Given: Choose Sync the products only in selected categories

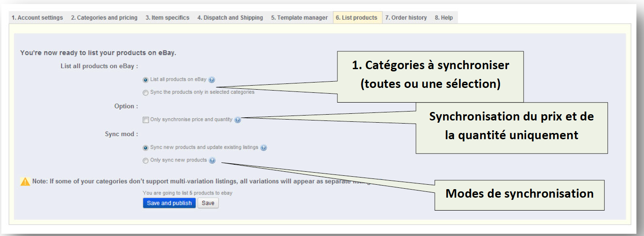Looking at the screenshot, I should [x=145, y=93].
